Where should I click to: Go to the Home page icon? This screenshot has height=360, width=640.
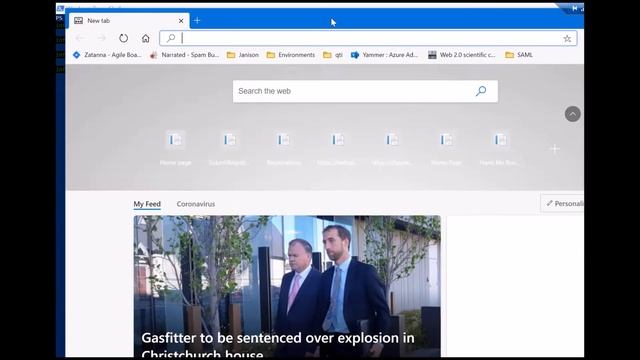coord(146,38)
